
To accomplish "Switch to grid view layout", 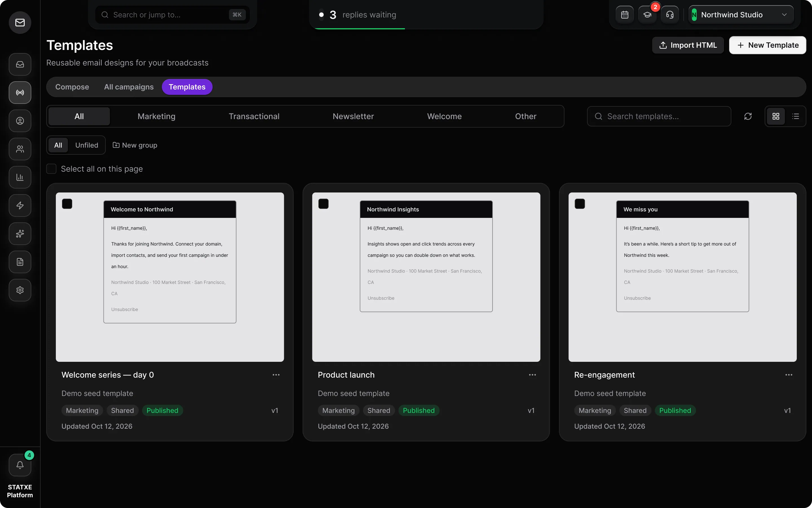I will 776,117.
